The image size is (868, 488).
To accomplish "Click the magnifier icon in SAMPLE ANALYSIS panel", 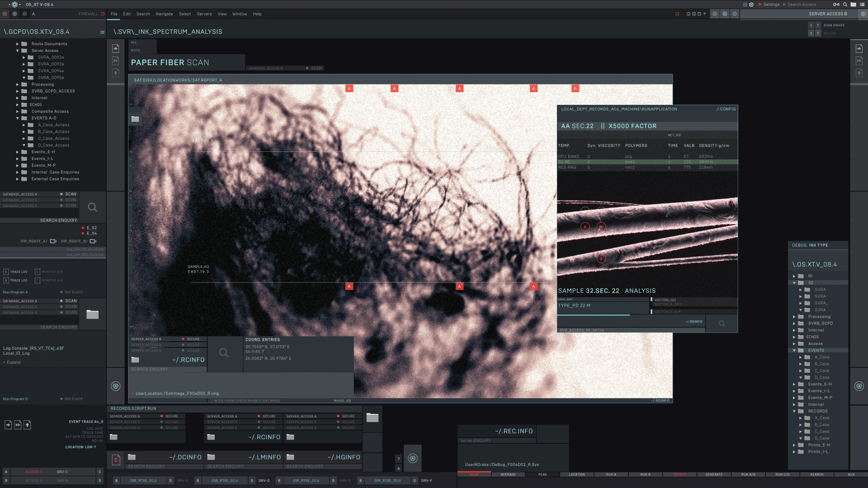I will [722, 324].
